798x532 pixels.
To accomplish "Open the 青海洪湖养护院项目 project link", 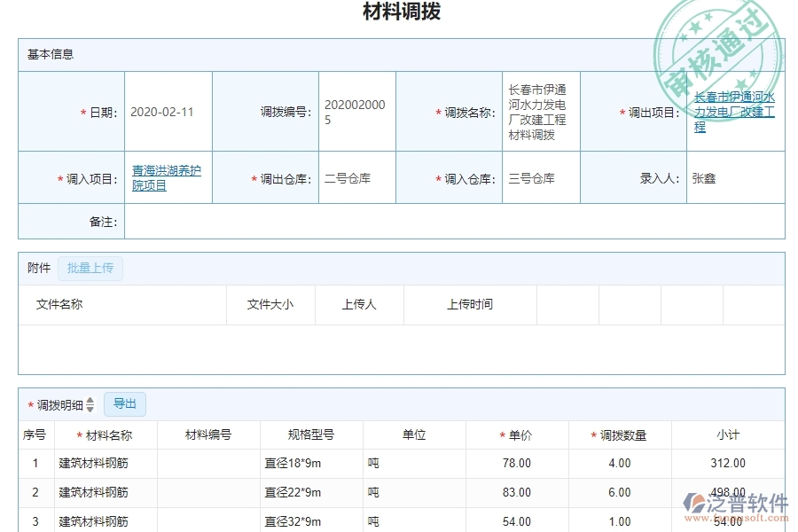I will tap(168, 176).
